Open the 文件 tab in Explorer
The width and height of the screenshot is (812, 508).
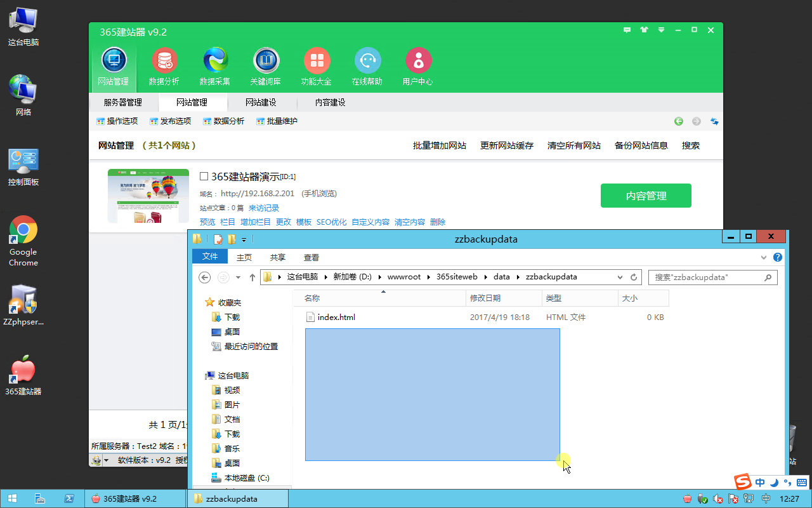click(210, 257)
